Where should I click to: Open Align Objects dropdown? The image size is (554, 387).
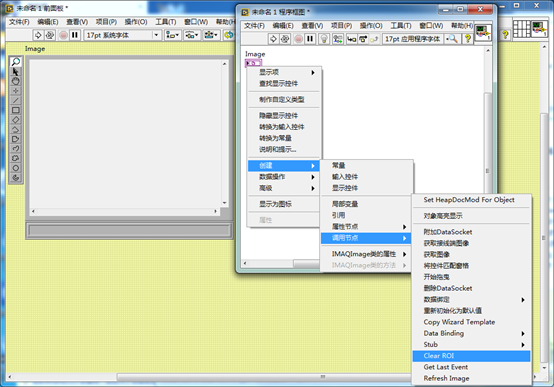173,35
